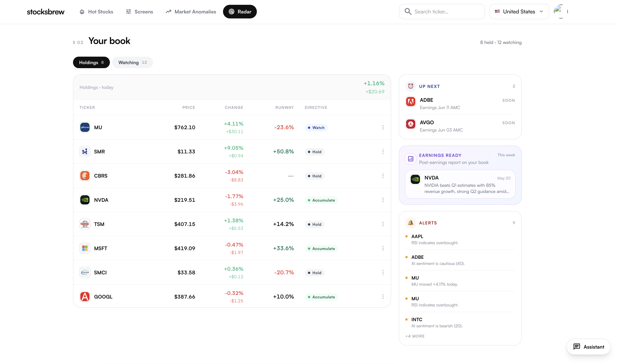Sort by the RUNWAY column header

tap(284, 108)
